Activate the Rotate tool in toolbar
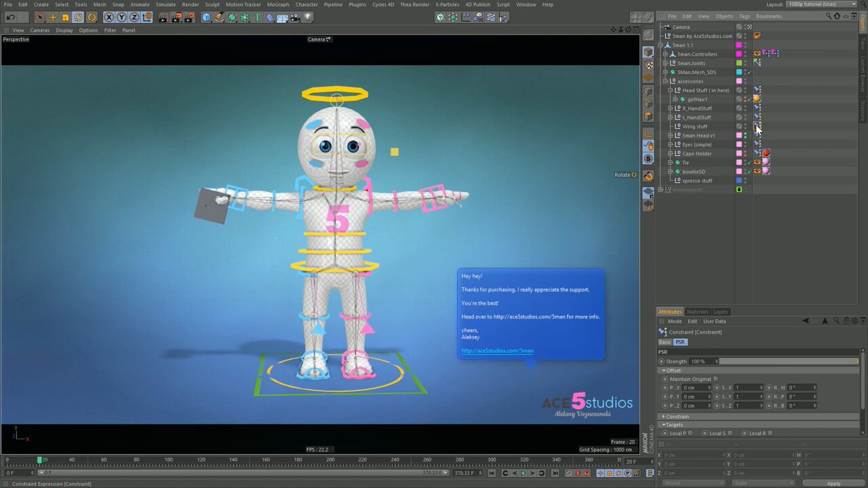The image size is (868, 488). pos(78,17)
